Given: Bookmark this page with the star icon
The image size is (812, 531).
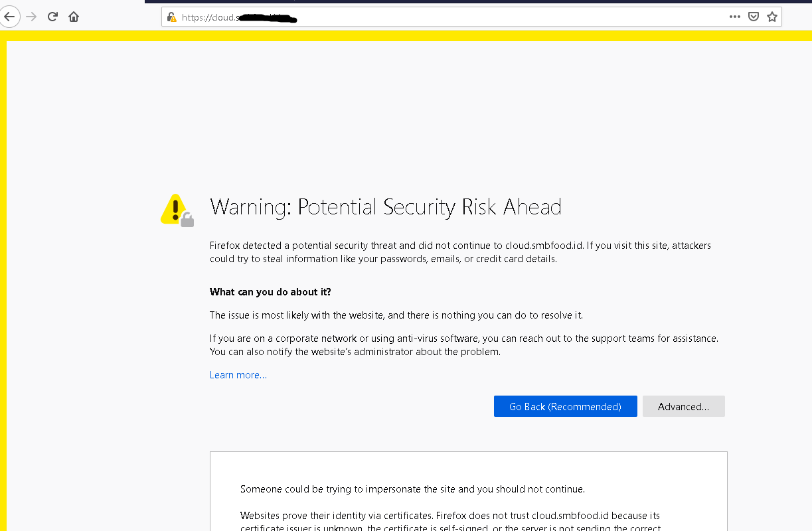Looking at the screenshot, I should click(771, 17).
